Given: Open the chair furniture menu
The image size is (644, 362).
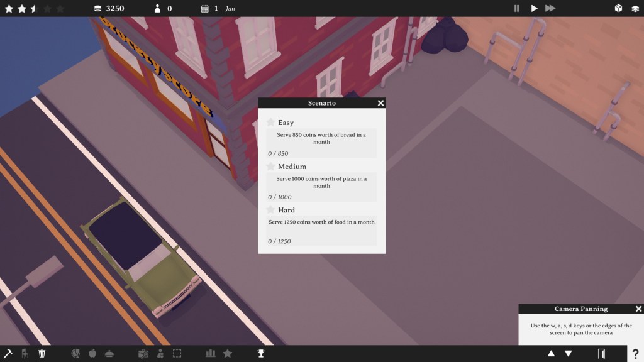Looking at the screenshot, I should tap(25, 353).
